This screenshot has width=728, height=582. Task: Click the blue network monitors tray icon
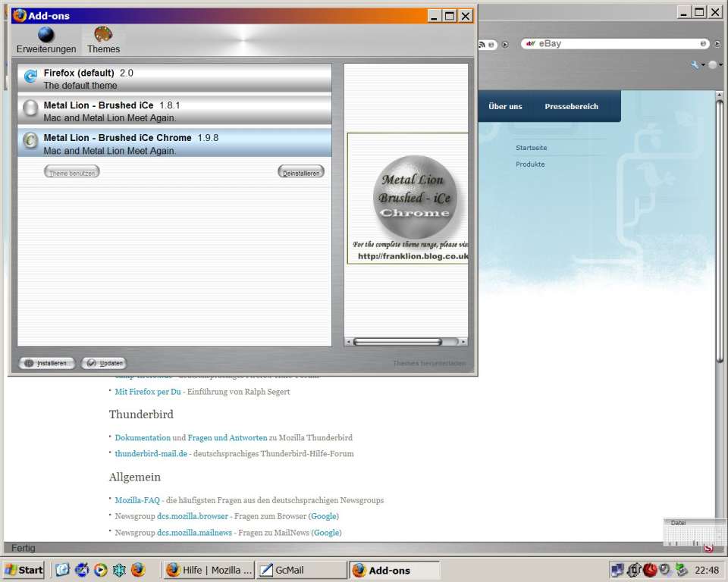click(617, 570)
